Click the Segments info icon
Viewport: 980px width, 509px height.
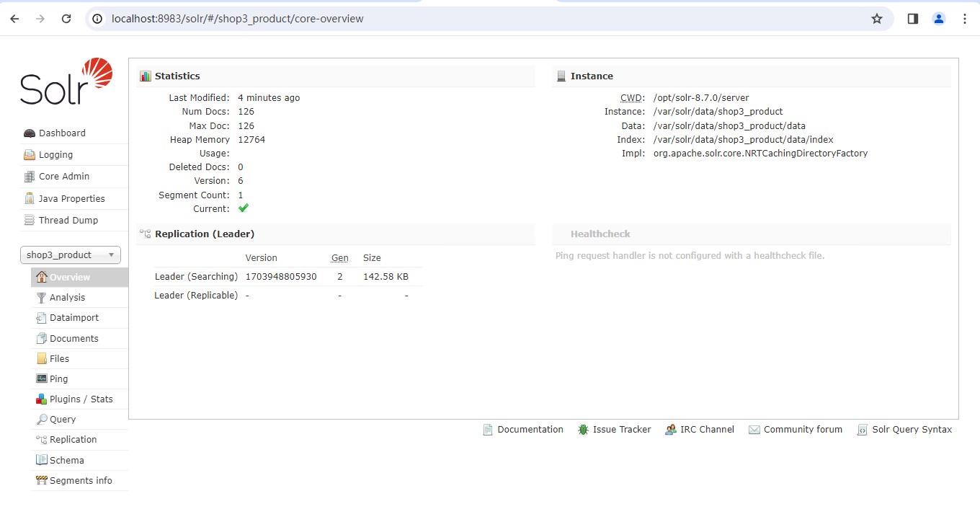(x=42, y=480)
